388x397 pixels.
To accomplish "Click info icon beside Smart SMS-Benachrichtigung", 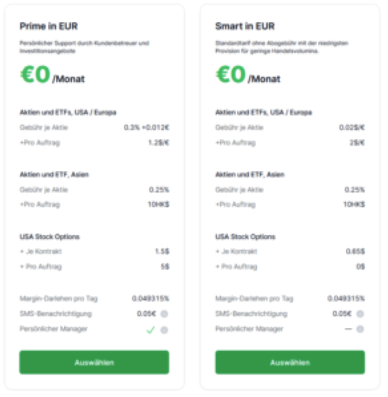I will [360, 314].
